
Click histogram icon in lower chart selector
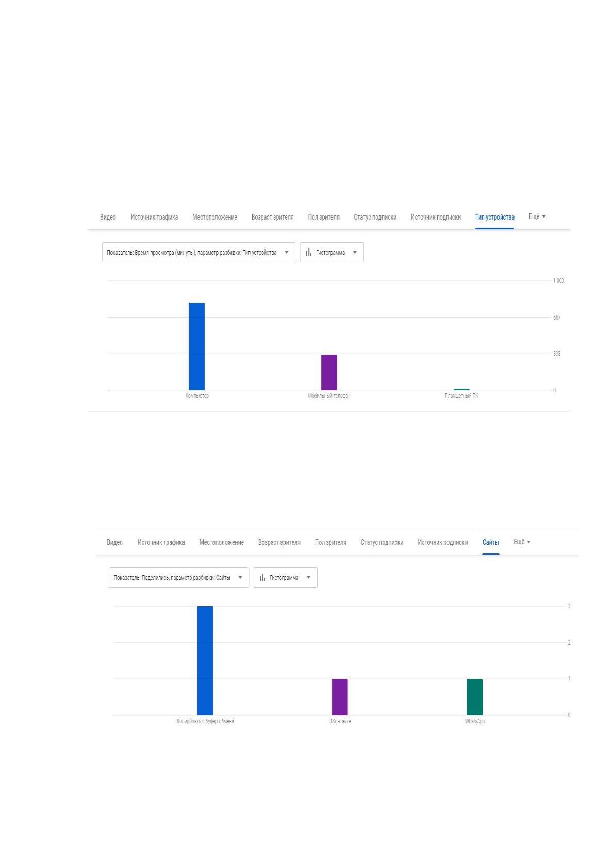(262, 578)
